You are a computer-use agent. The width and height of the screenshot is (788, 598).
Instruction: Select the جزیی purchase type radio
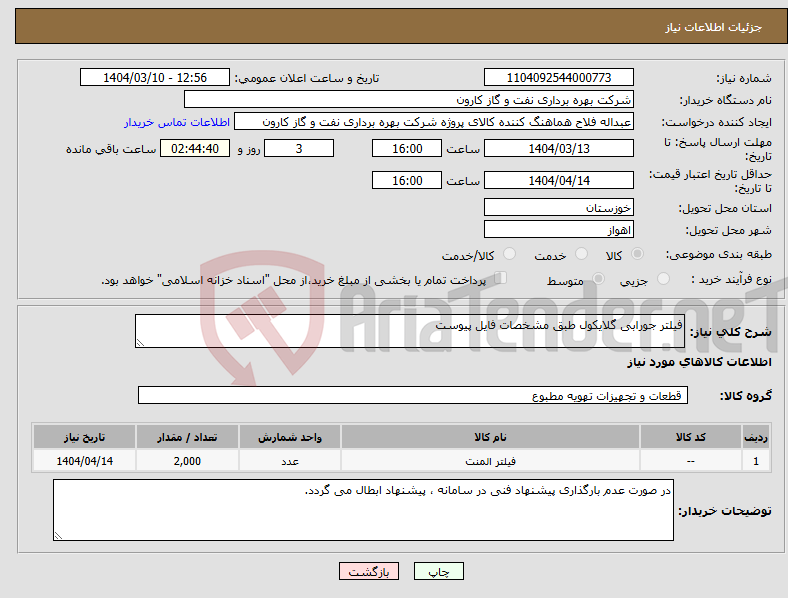point(663,279)
